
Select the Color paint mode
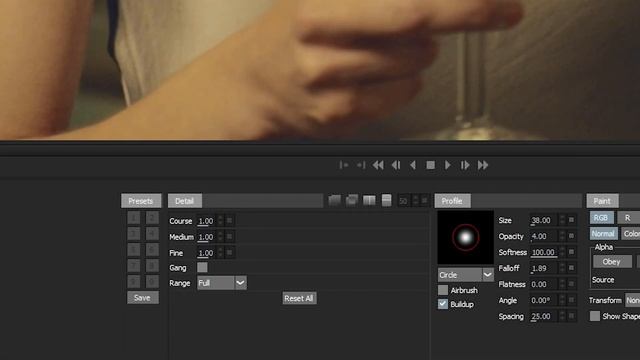pyautogui.click(x=631, y=233)
